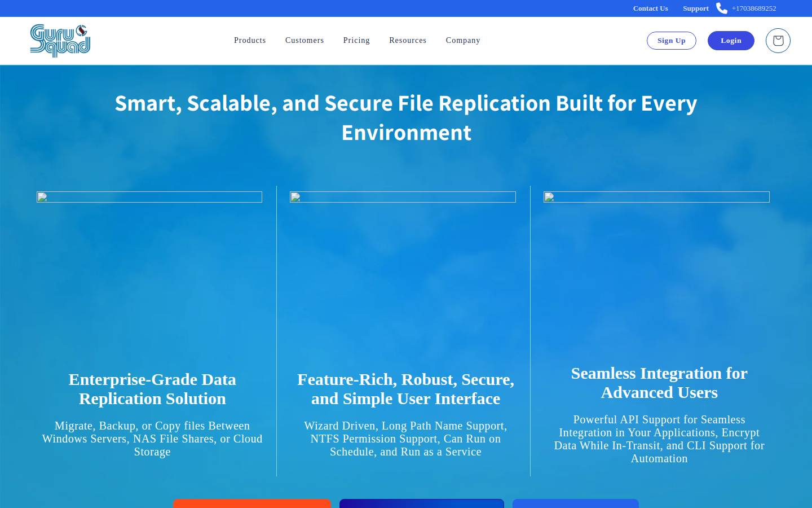Viewport: 812px width, 508px height.
Task: Call the phone number +17038689252
Action: pos(754,8)
